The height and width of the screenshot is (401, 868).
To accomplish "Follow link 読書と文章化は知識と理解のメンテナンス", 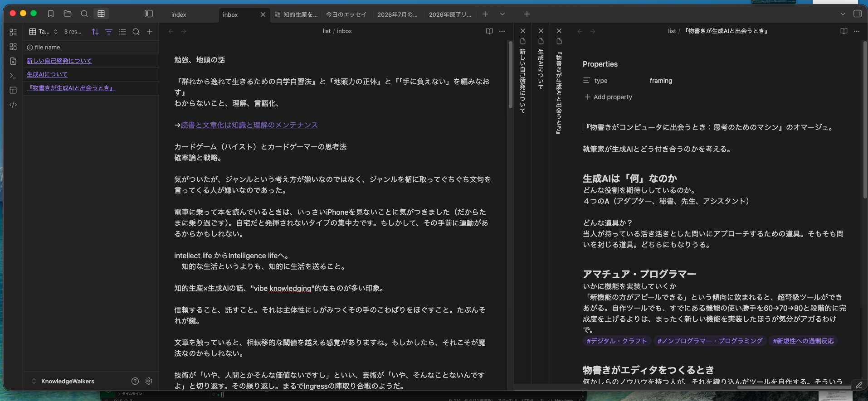I will point(249,125).
